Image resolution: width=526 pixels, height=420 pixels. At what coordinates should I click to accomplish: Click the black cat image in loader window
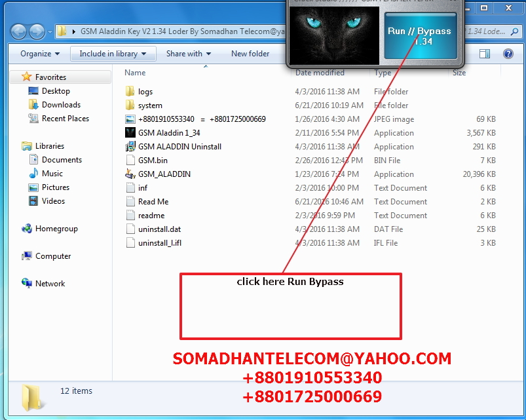[x=334, y=35]
